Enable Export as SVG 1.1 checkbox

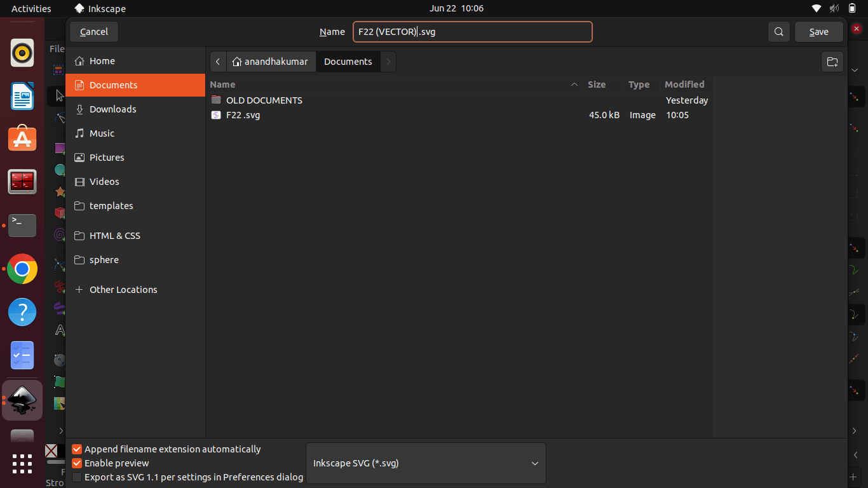point(77,477)
